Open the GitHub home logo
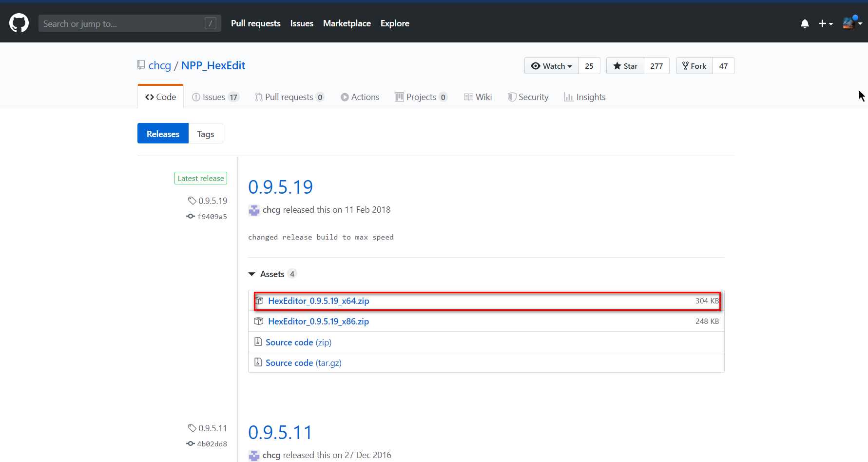 click(x=19, y=23)
